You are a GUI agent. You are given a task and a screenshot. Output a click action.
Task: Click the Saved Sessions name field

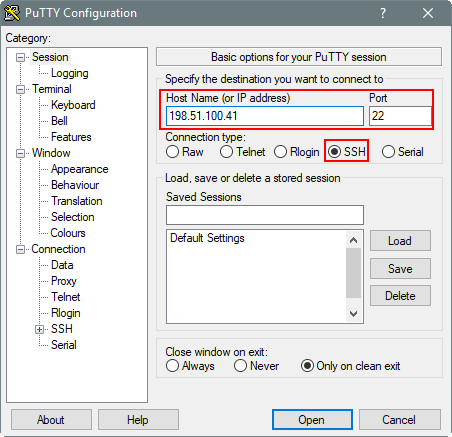(x=265, y=215)
